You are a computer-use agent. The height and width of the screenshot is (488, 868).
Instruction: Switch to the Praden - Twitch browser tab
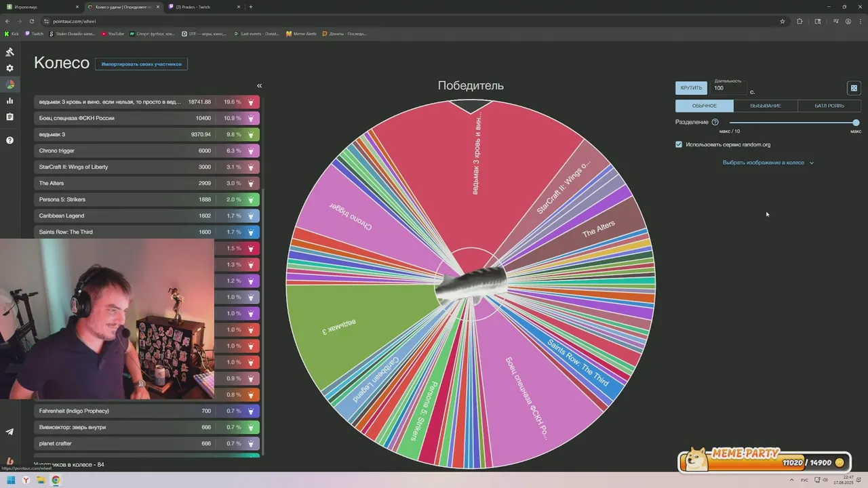click(x=203, y=7)
